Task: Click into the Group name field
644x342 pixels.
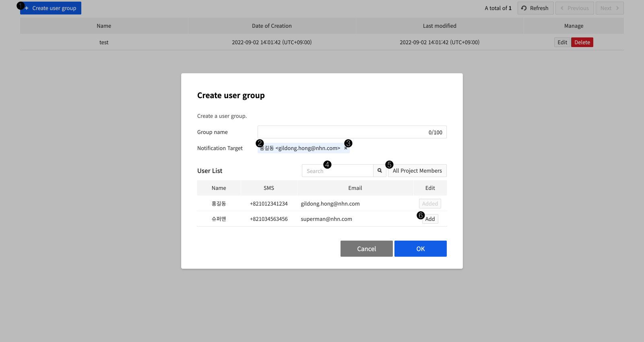Action: [352, 132]
